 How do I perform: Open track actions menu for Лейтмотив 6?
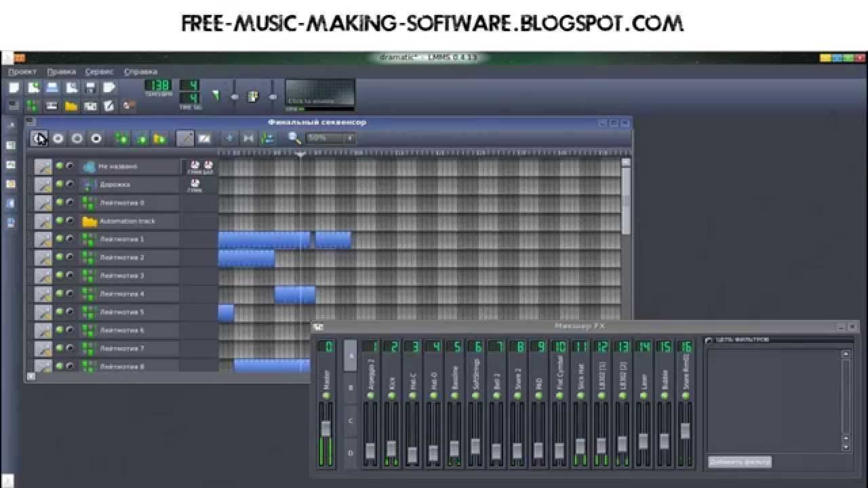pos(43,331)
